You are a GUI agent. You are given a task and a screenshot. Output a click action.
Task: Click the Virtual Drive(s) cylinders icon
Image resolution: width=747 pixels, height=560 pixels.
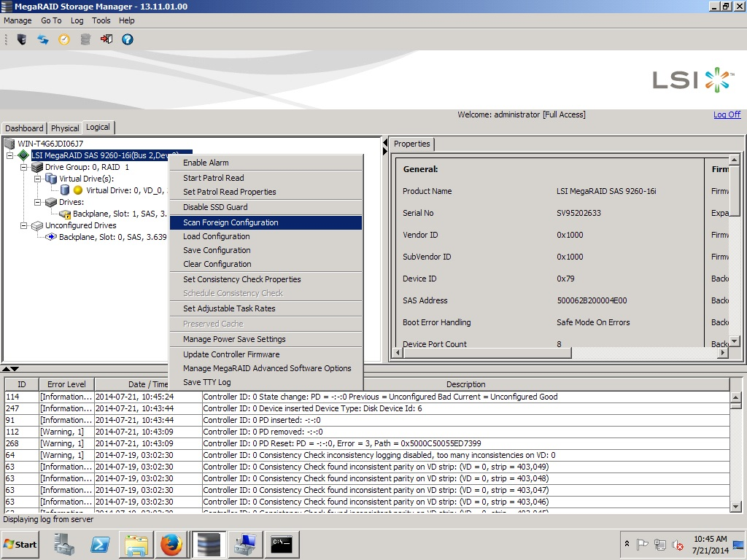[x=51, y=179]
